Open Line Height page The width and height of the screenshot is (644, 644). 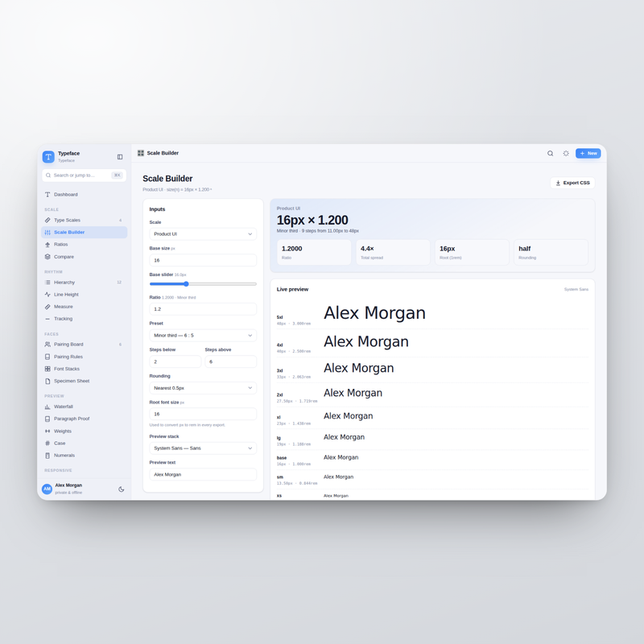click(85, 295)
